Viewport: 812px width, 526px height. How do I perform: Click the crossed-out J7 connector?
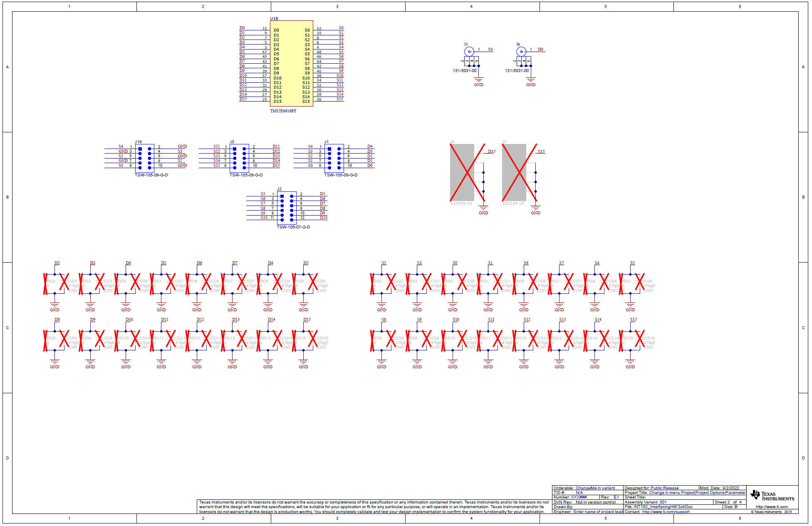[514, 172]
